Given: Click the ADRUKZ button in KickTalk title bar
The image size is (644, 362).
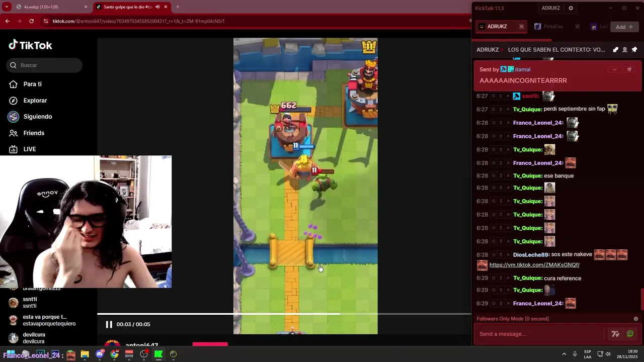Looking at the screenshot, I should pos(551,8).
